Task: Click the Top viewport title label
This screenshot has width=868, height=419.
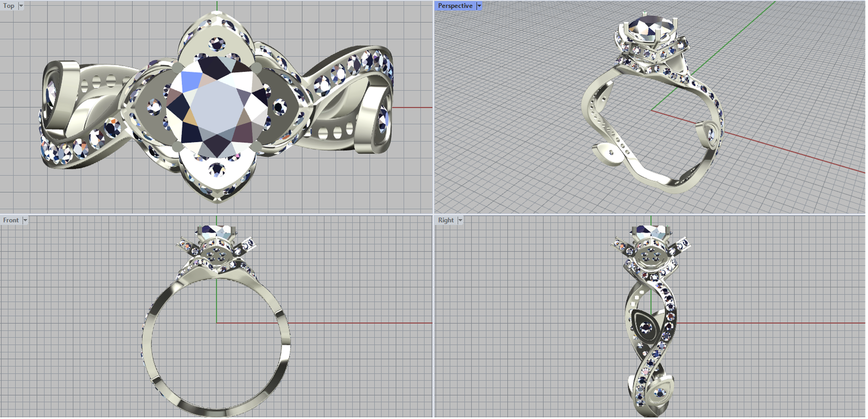Action: click(x=9, y=6)
